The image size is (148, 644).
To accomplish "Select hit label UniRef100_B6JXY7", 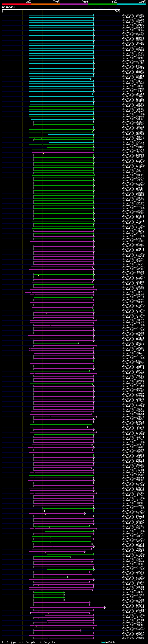I will click(133, 612).
